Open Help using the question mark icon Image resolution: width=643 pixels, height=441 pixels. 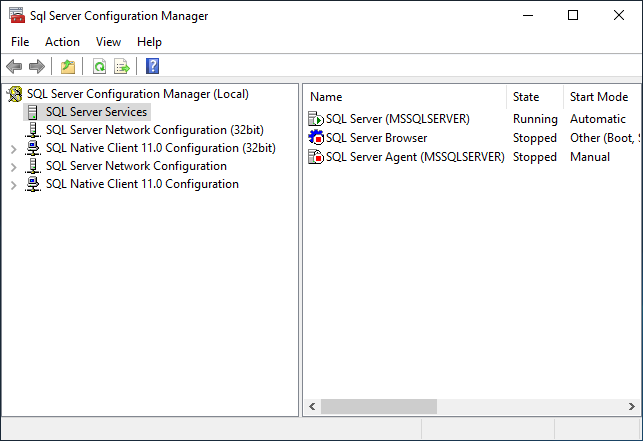(153, 67)
